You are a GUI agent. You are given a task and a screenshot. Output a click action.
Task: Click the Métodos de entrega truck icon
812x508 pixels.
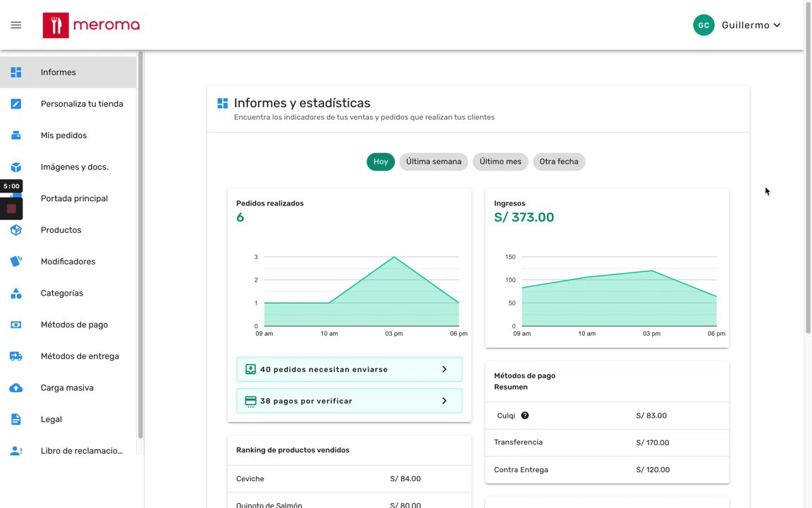point(16,356)
